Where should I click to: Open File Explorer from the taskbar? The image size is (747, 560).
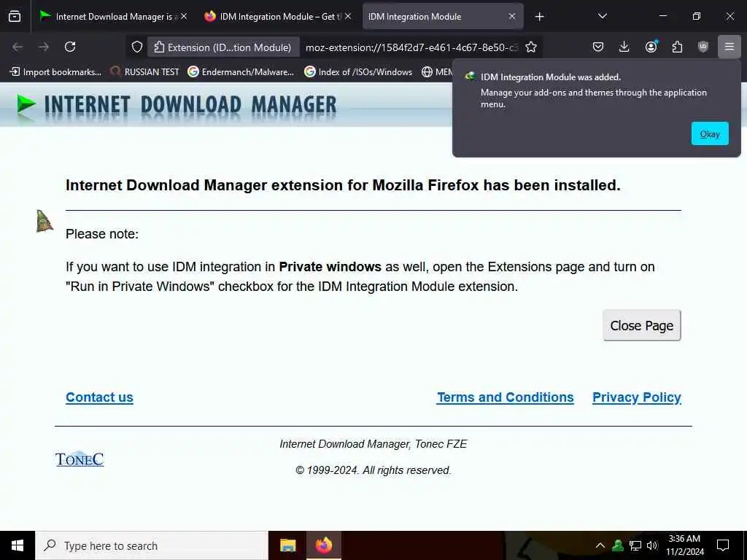(x=287, y=545)
